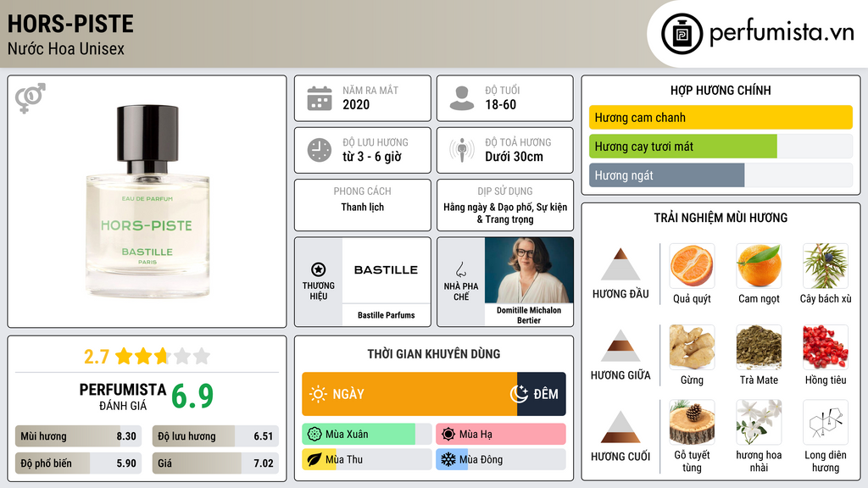The height and width of the screenshot is (488, 868).
Task: Click the Giá 7.02 rating bar
Action: [215, 463]
